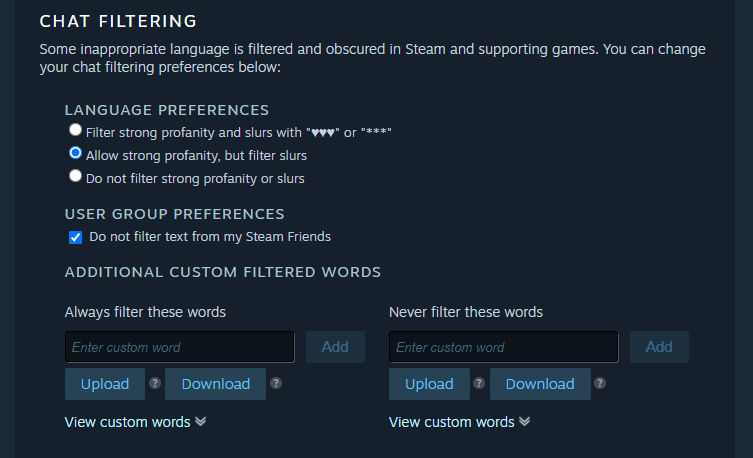Expand View custom words under Never filter
This screenshot has width=753, height=458.
coord(451,422)
